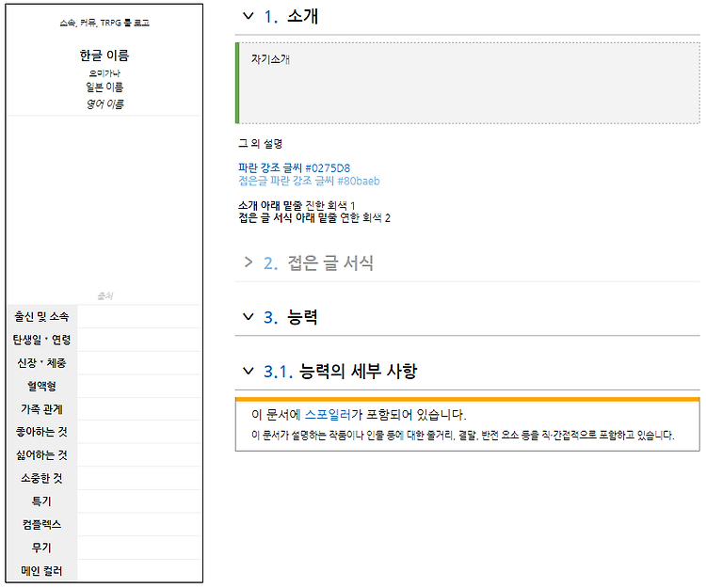This screenshot has width=706, height=588.
Task: Select the 능력 heading text
Action: (302, 317)
